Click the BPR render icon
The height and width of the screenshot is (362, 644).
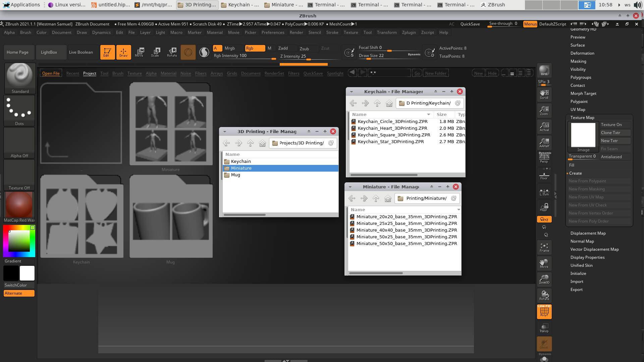tap(544, 71)
